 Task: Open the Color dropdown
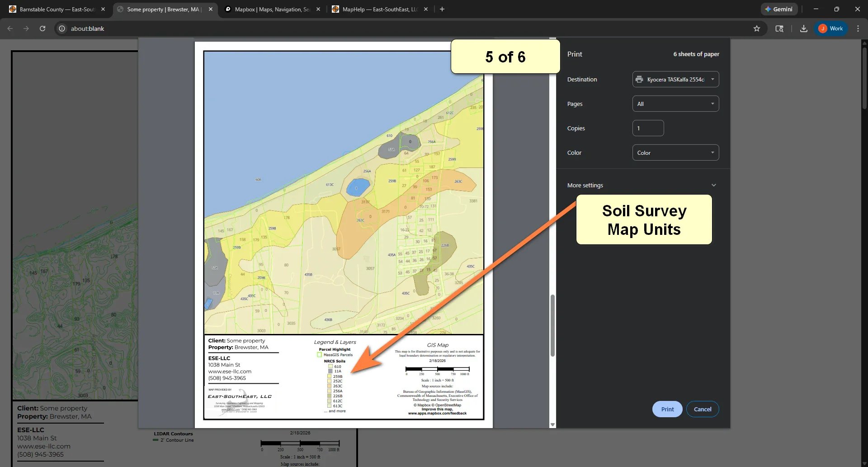click(675, 152)
